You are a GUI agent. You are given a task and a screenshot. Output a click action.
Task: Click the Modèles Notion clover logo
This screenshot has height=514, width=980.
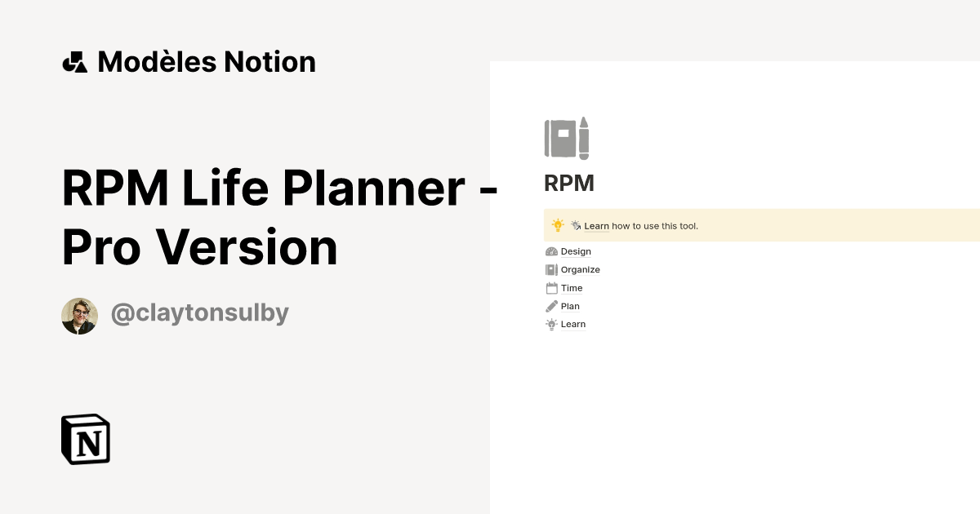click(x=74, y=61)
